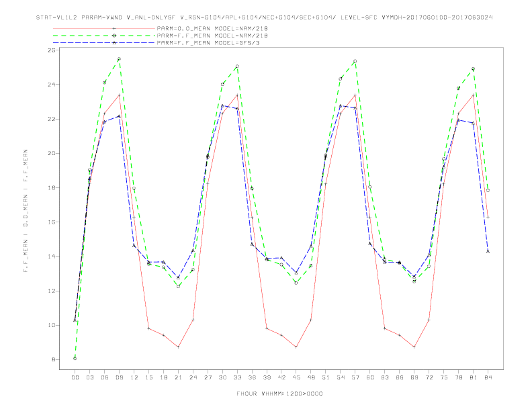Click x-axis tick label 75
Viewport: 532px width, 411px height.
[444, 377]
